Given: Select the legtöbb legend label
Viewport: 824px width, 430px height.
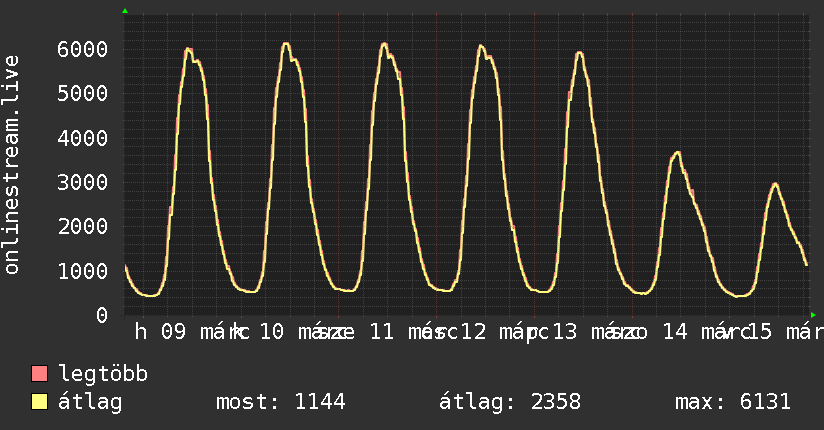Looking at the screenshot, I should (103, 375).
